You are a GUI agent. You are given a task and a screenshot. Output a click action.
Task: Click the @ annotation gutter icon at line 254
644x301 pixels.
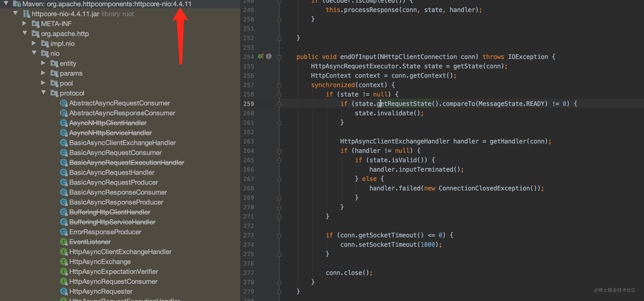point(269,56)
